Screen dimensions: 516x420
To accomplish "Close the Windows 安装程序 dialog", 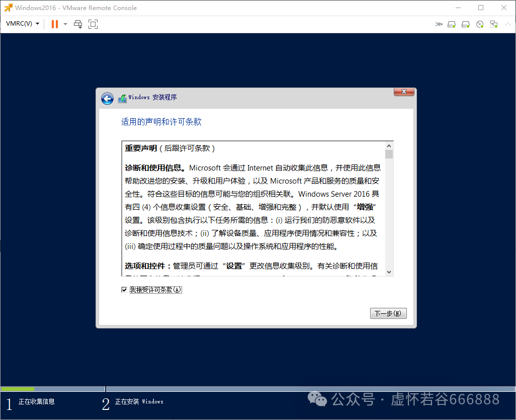I will point(404,92).
